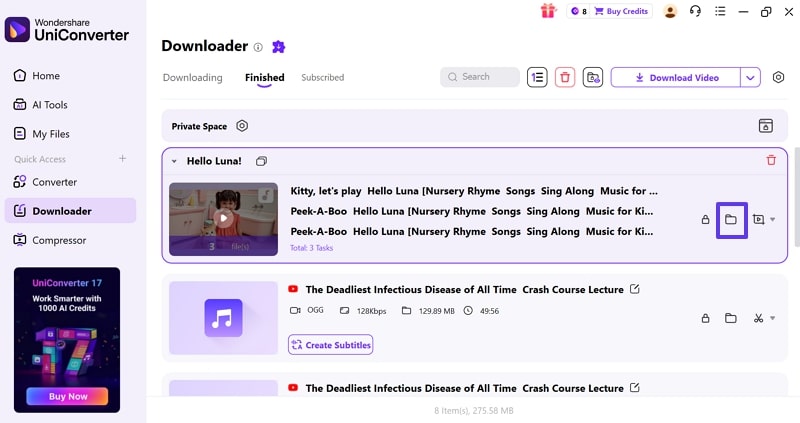The width and height of the screenshot is (800, 423).
Task: Add a Quick Access item with plus
Action: click(122, 159)
